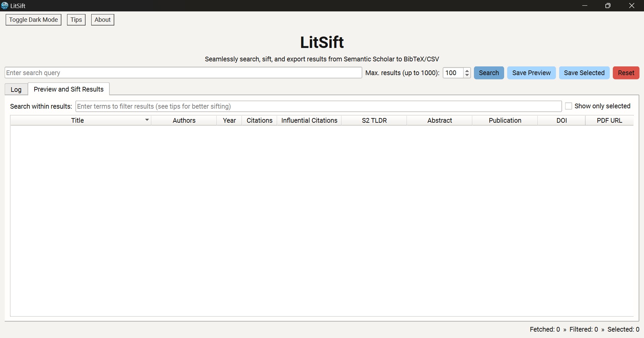
Task: Click the Publication column header
Action: tap(505, 120)
